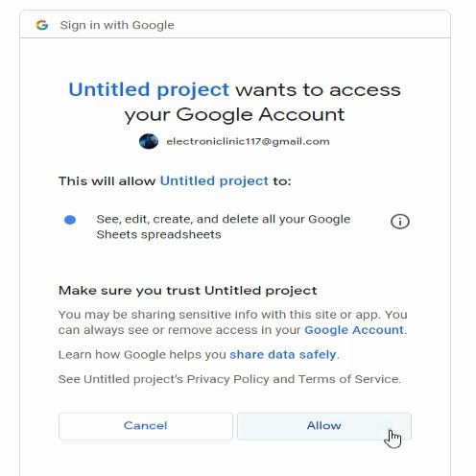Open the Google Account link
This screenshot has width=476, height=476.
point(354,330)
